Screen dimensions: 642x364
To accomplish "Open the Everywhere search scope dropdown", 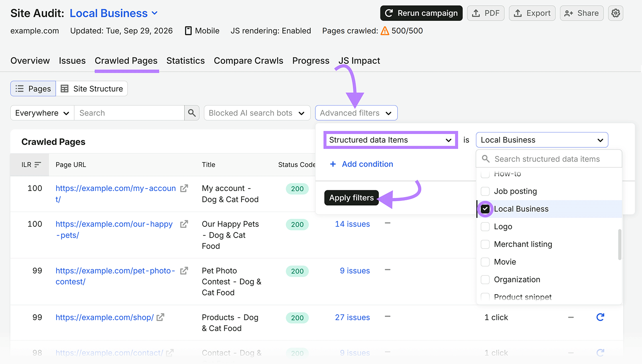I will tap(42, 113).
